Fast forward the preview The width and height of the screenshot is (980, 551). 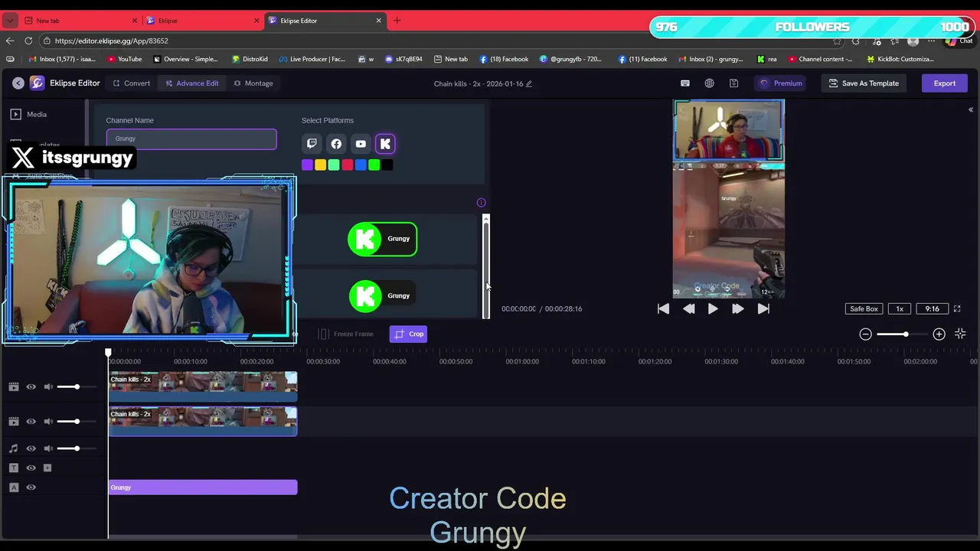click(x=737, y=308)
